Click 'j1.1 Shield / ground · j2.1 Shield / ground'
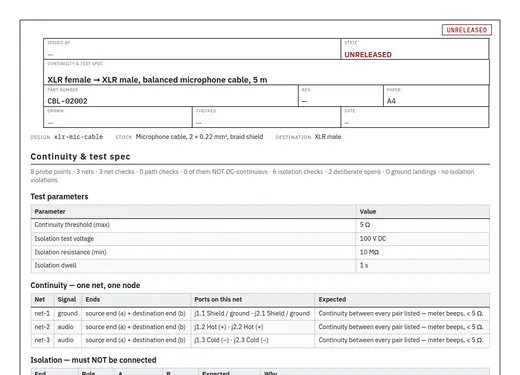This screenshot has width=520, height=375. [x=252, y=313]
